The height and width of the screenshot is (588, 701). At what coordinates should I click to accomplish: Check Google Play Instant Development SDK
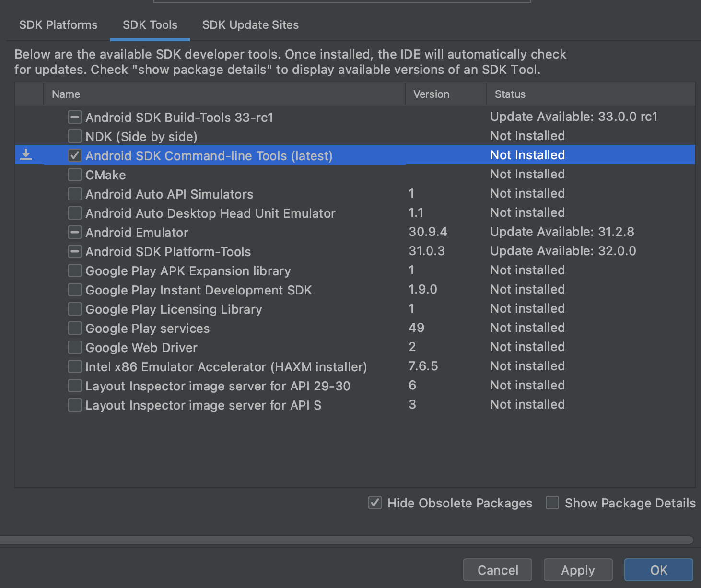[74, 290]
